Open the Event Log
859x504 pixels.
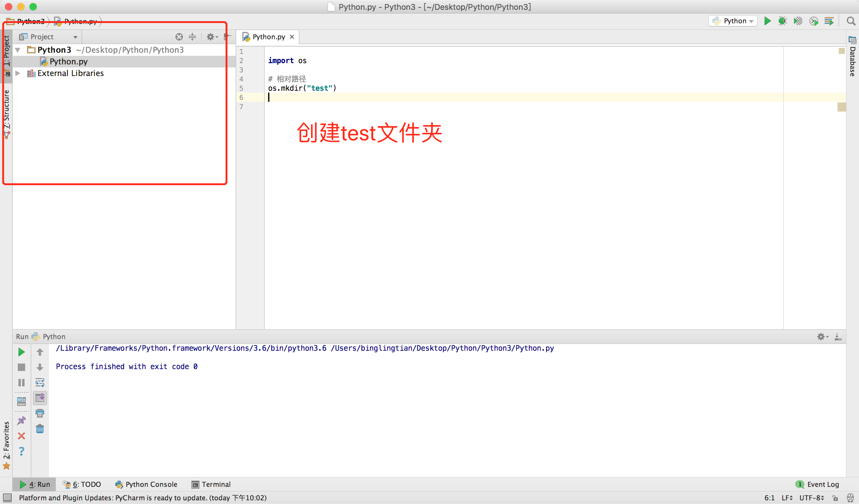click(x=818, y=484)
